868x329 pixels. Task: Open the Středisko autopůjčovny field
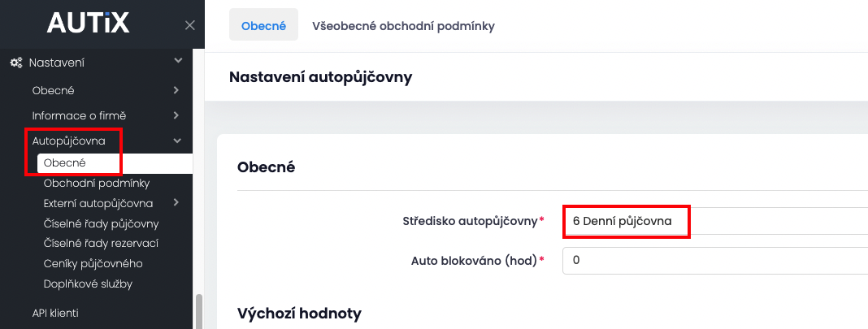[714, 221]
